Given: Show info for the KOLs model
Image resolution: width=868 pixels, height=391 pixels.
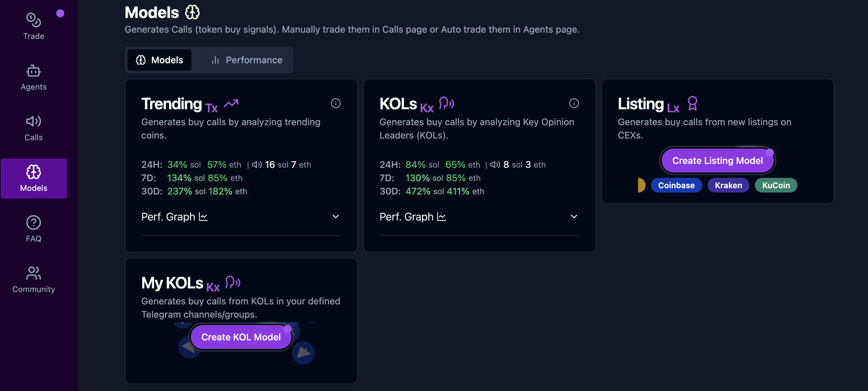Looking at the screenshot, I should coord(574,103).
